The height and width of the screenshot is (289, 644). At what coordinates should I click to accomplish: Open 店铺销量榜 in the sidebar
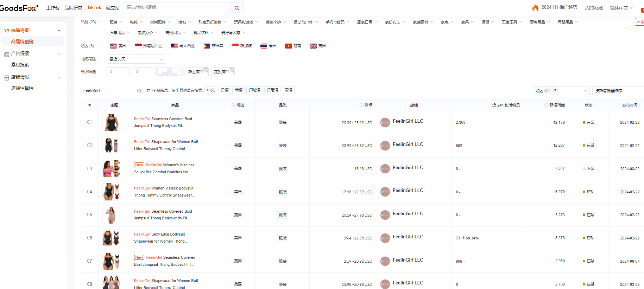pyautogui.click(x=22, y=88)
